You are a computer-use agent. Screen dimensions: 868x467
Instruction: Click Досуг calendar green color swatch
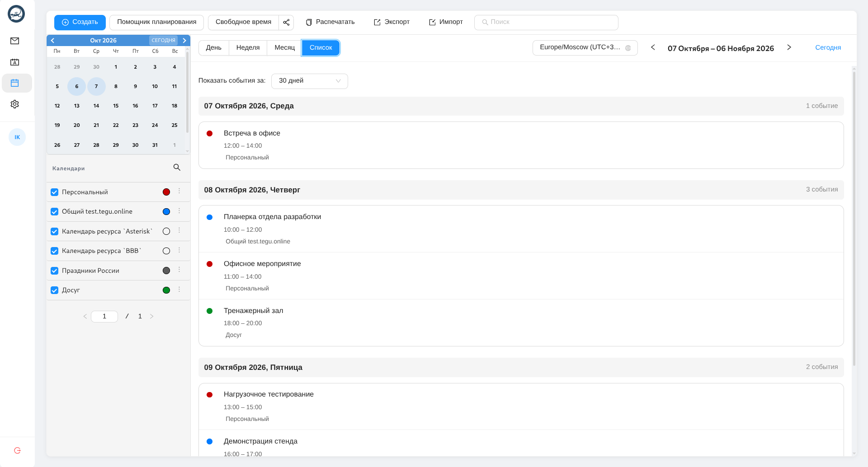166,290
